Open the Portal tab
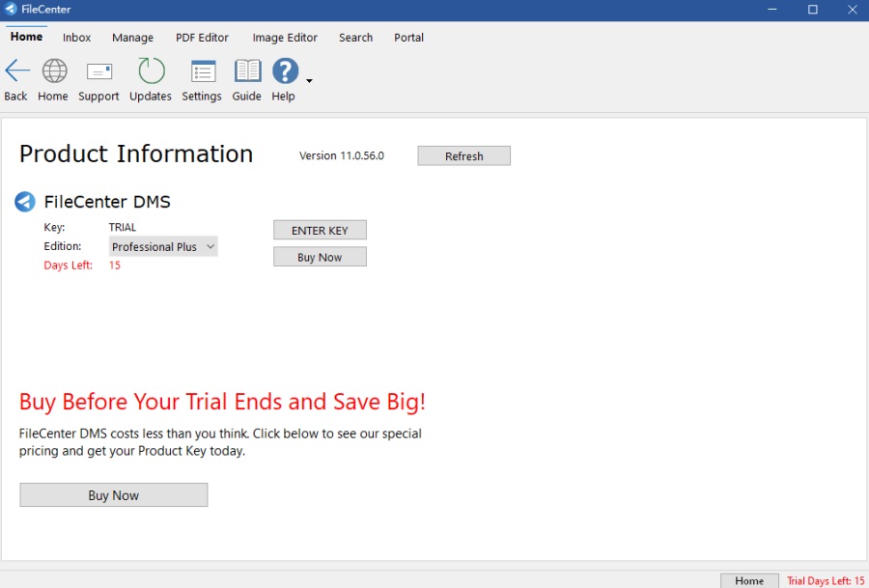Image resolution: width=869 pixels, height=588 pixels. pyautogui.click(x=408, y=38)
